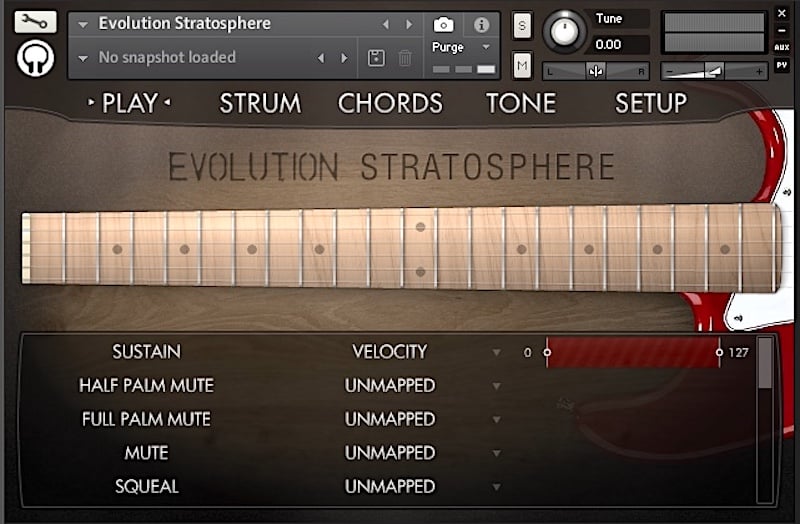800x524 pixels.
Task: Toggle the AUX sends button
Action: 782,47
